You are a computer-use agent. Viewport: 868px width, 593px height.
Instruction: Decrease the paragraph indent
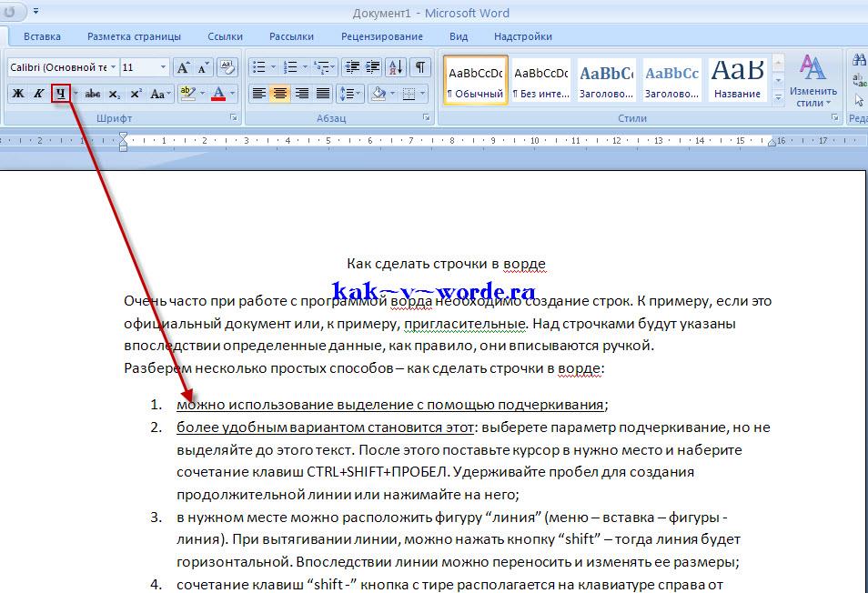click(x=352, y=67)
